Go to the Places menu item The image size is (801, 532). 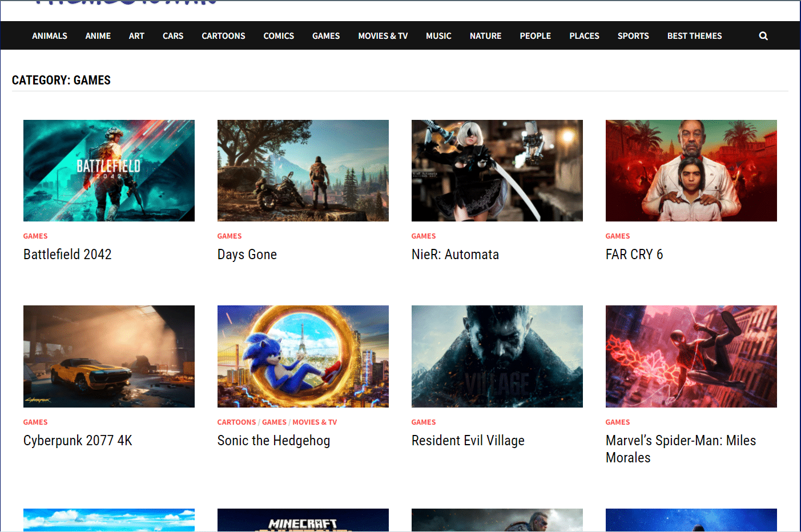coord(584,36)
